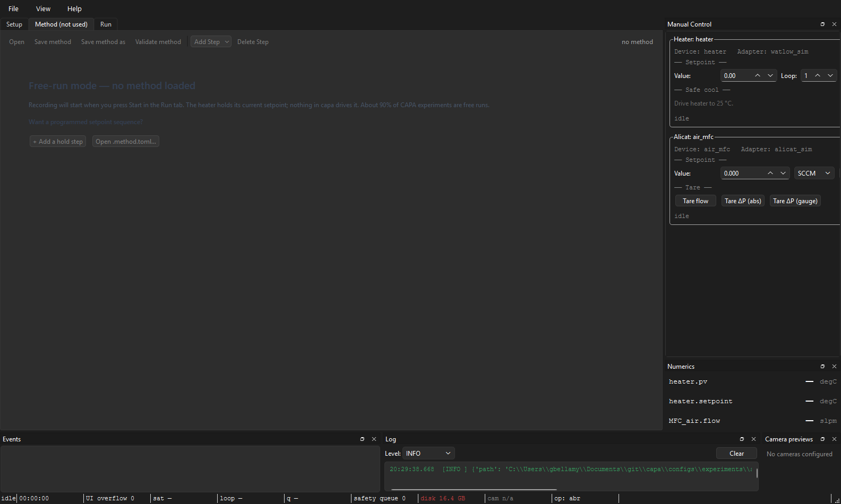Click the safety queue 0 status entry

coord(380,499)
